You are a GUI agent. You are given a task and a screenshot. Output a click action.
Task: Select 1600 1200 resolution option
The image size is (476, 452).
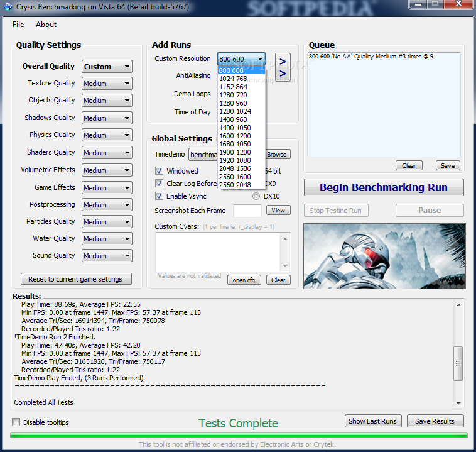click(241, 136)
